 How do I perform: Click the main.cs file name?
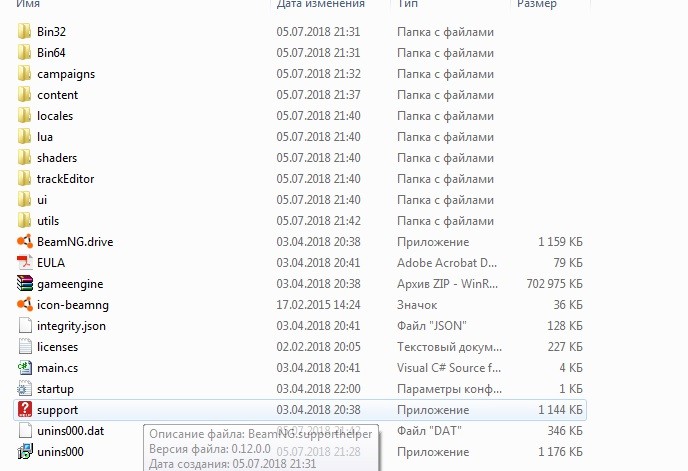pyautogui.click(x=57, y=368)
